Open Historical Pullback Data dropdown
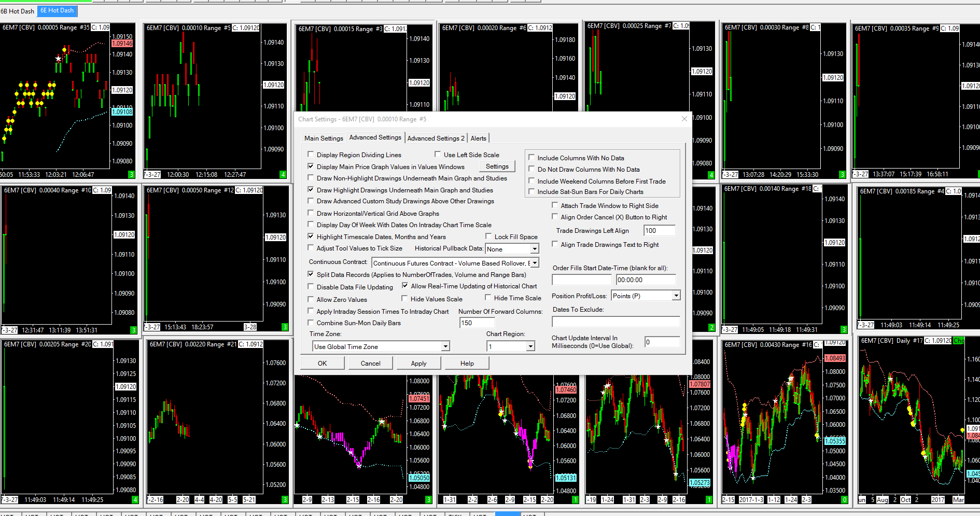The width and height of the screenshot is (980, 516). [534, 249]
